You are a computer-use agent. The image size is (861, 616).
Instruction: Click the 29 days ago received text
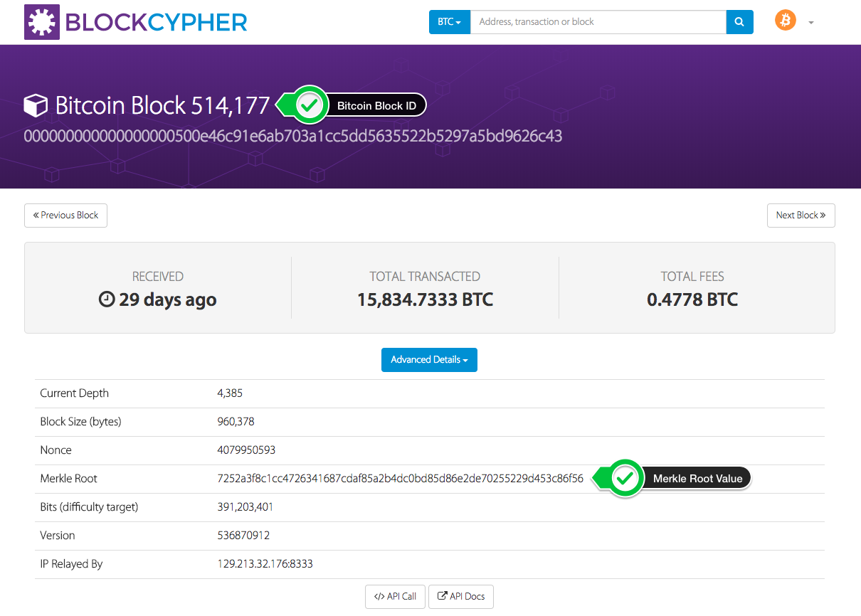click(168, 299)
